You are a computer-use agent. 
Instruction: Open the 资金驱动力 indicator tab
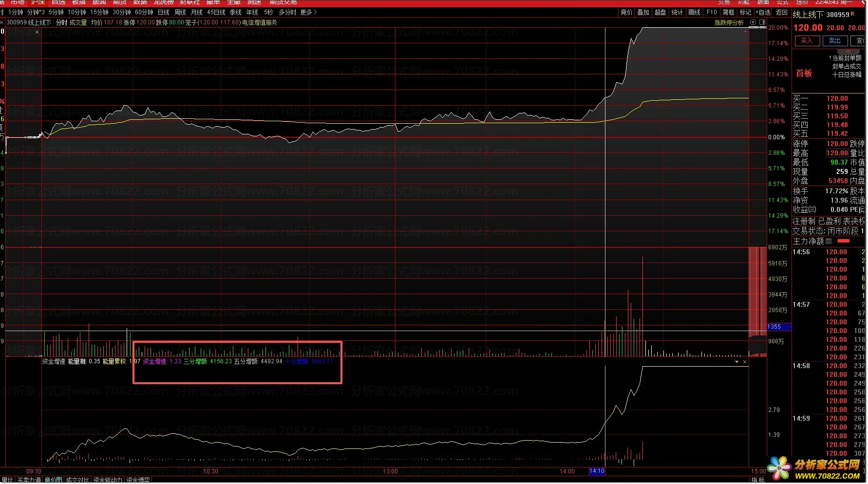[108, 480]
